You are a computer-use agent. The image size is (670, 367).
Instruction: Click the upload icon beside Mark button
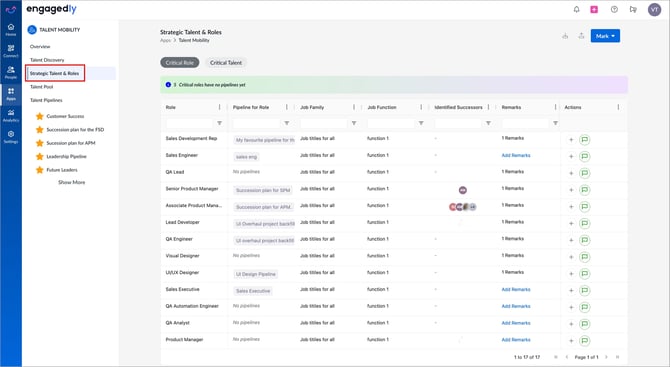(x=581, y=36)
